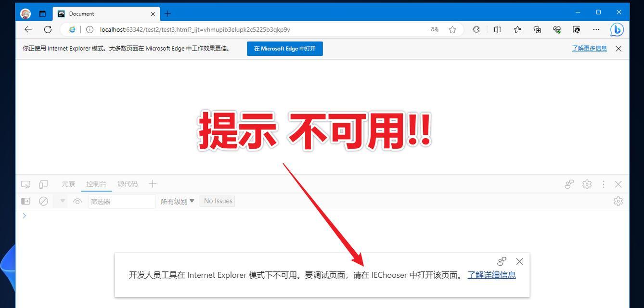Expand the JavaScript context dropdown
Viewport: 644px width, 308px height.
tap(62, 201)
